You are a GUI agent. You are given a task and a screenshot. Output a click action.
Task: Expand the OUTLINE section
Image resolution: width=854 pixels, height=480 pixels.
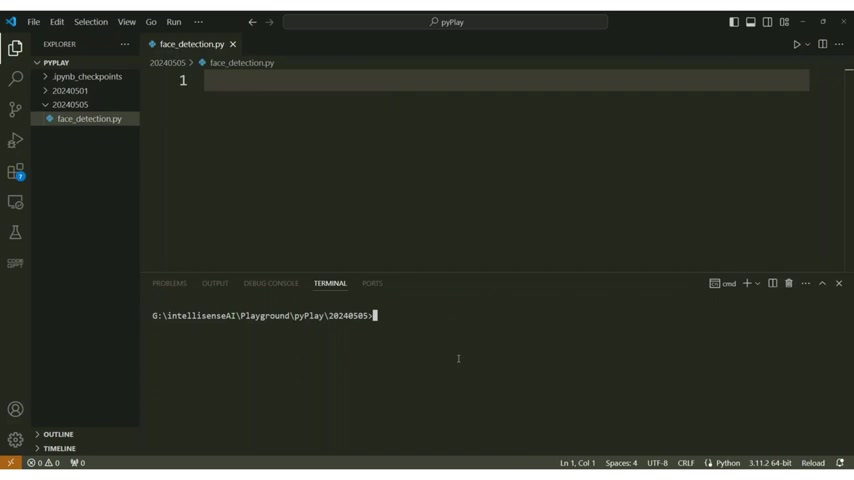[x=58, y=434]
